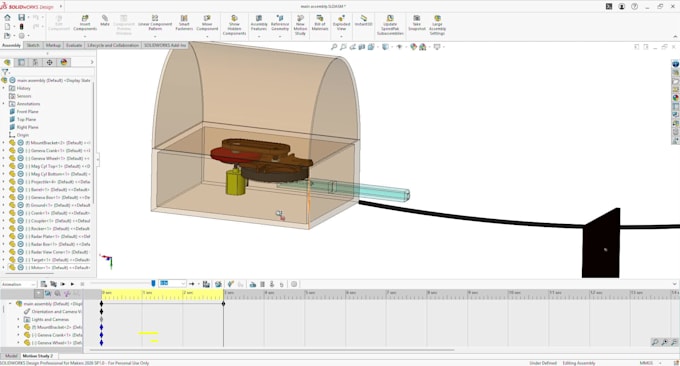Toggle visibility of Geneva Wheel<1> component
Viewport: 680px width, 366px height.
pos(20,158)
